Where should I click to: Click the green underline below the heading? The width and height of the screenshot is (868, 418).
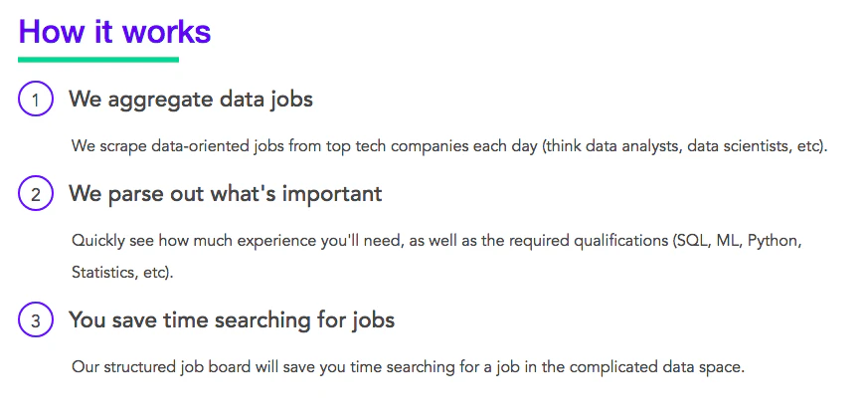(98, 60)
